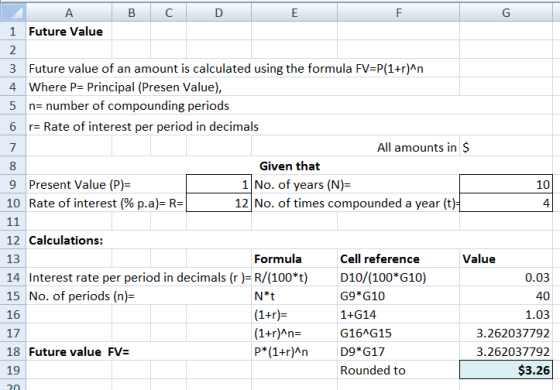Click cell with FV=P(1+r)^n formula description
Image resolution: width=560 pixels, height=390 pixels.
coord(226,68)
